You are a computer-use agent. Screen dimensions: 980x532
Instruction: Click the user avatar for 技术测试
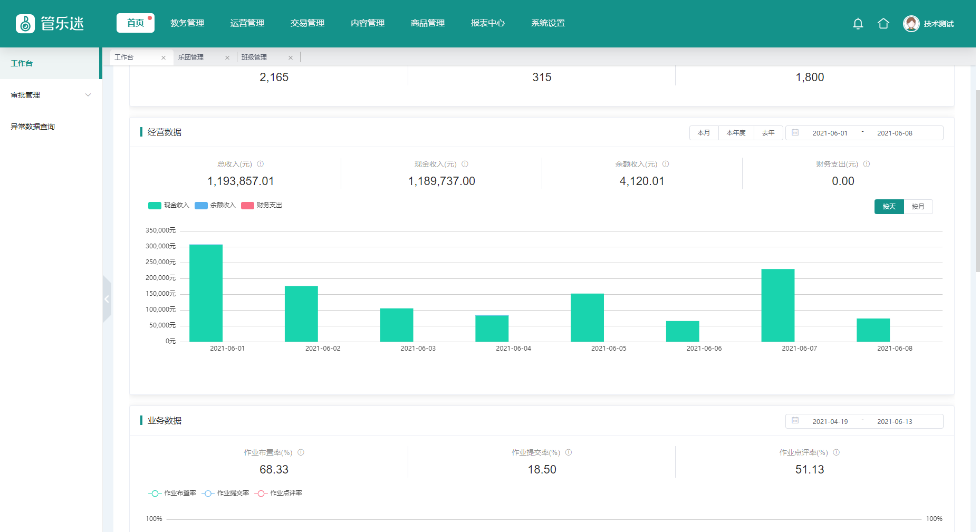point(911,24)
